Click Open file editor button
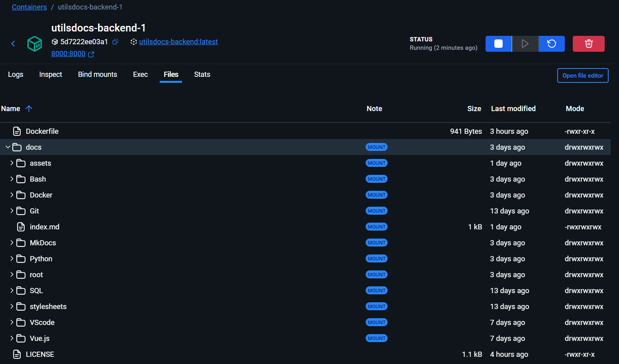Viewport: 619px width, 364px height. click(583, 76)
